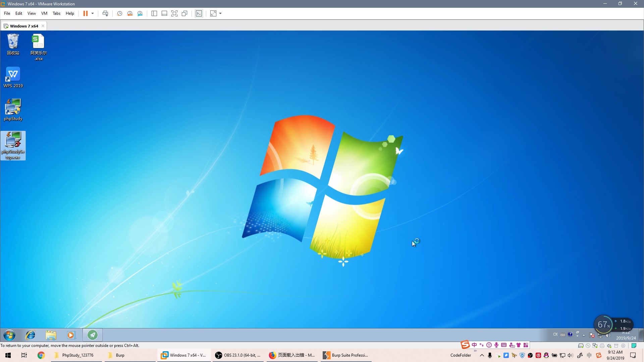Viewport: 644px width, 362px height.
Task: Select the WPS 2019 shortcut
Action: (13, 77)
